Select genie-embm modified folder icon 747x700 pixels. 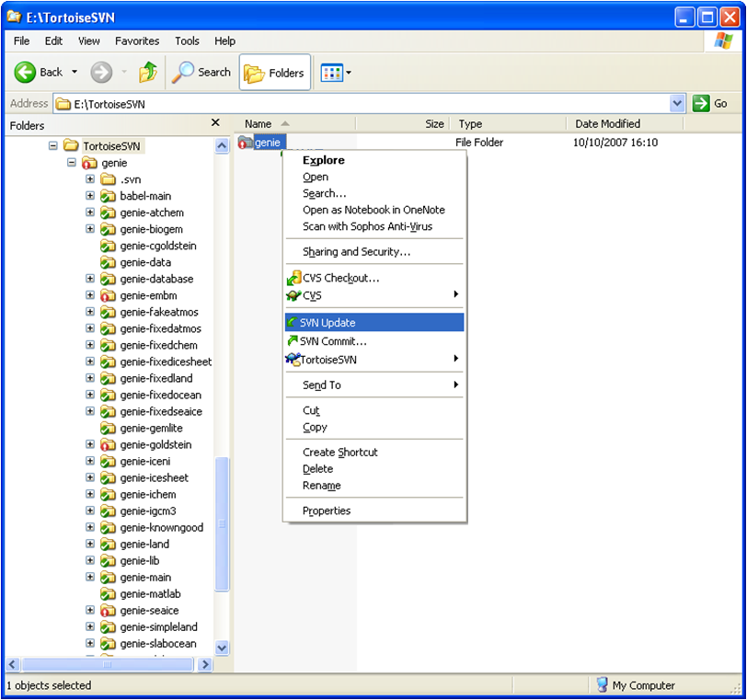click(108, 295)
